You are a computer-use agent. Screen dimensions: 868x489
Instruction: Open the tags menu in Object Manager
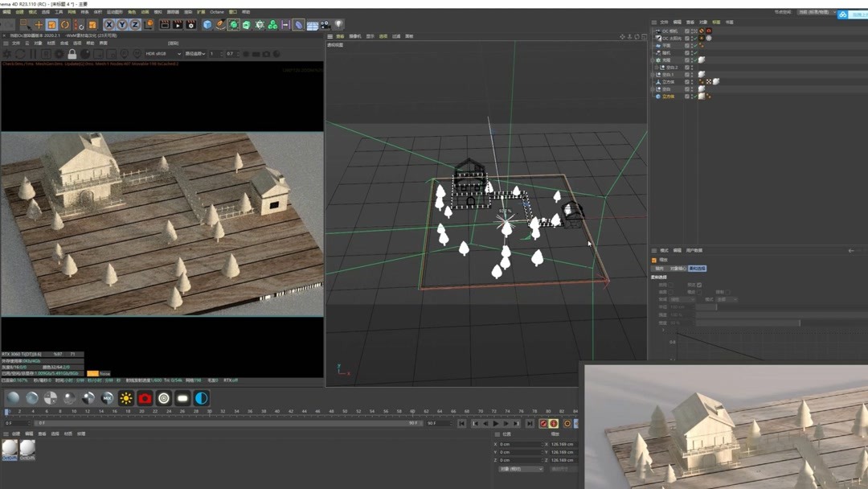716,23
